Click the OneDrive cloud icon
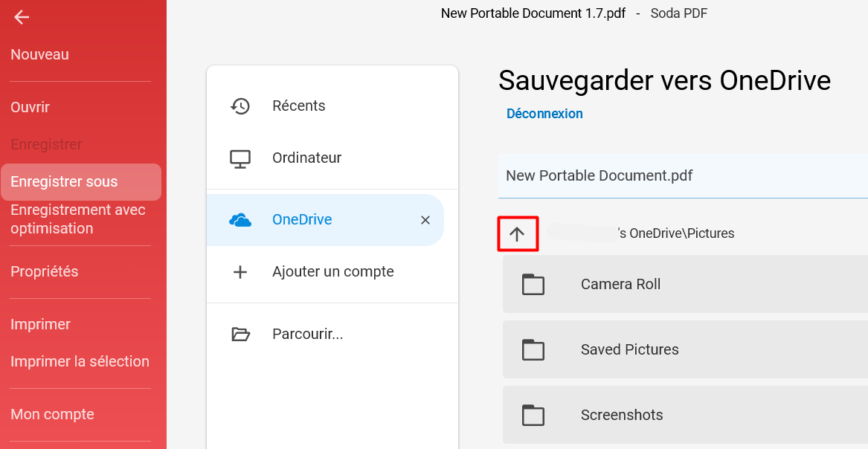The image size is (868, 449). click(x=240, y=221)
